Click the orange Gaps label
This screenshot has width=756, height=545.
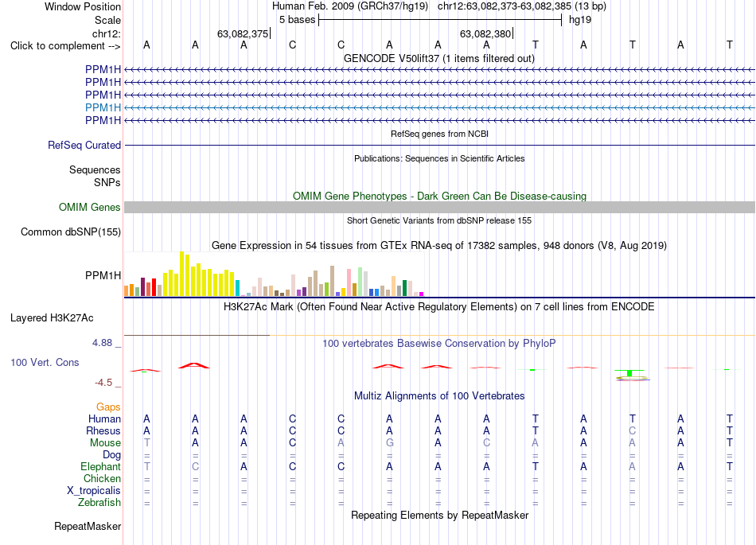[x=108, y=407]
